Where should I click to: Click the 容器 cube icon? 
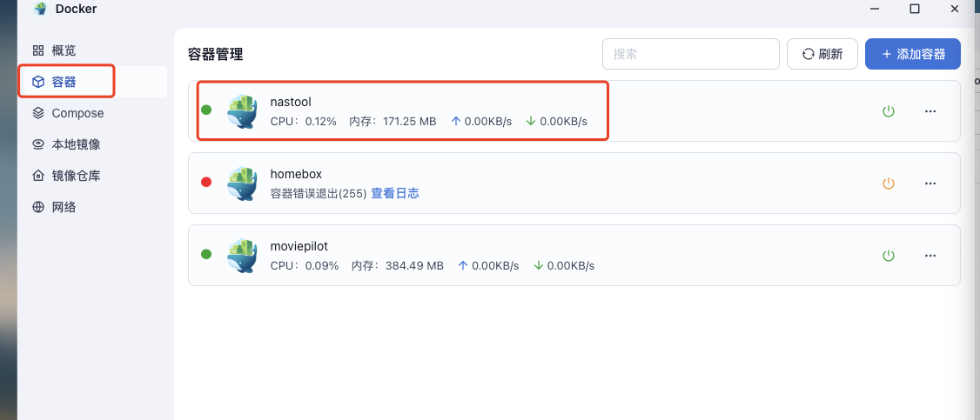pos(38,82)
